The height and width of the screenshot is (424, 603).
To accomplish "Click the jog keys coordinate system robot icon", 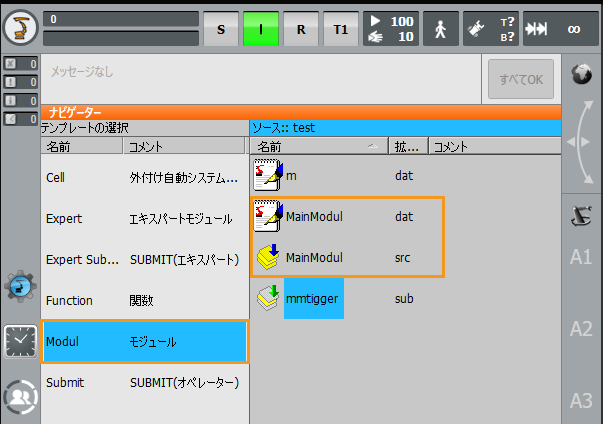I will pyautogui.click(x=581, y=216).
